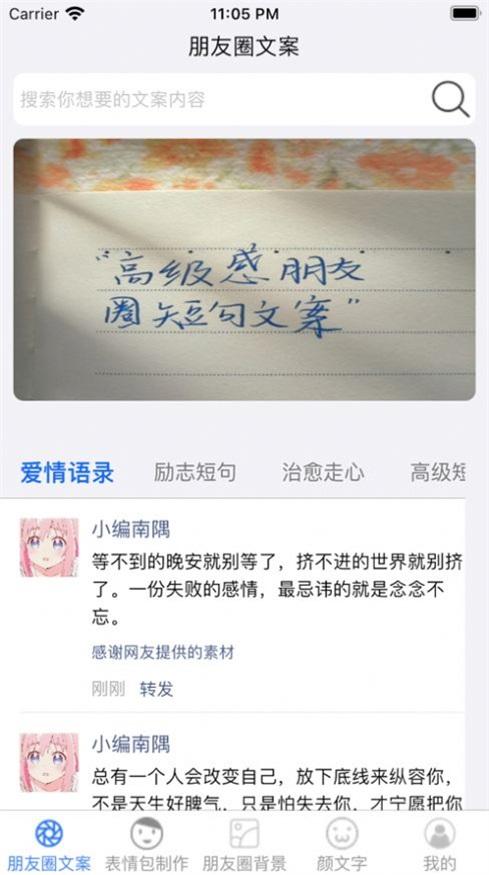Open the 朋友圈背景 picture icon
Image resolution: width=489 pixels, height=875 pixels.
coord(244,834)
